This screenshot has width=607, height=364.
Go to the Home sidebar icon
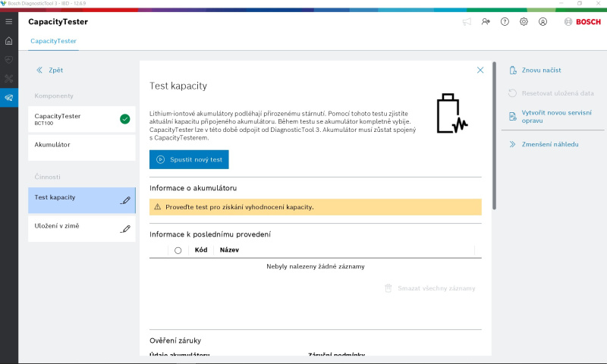8,41
